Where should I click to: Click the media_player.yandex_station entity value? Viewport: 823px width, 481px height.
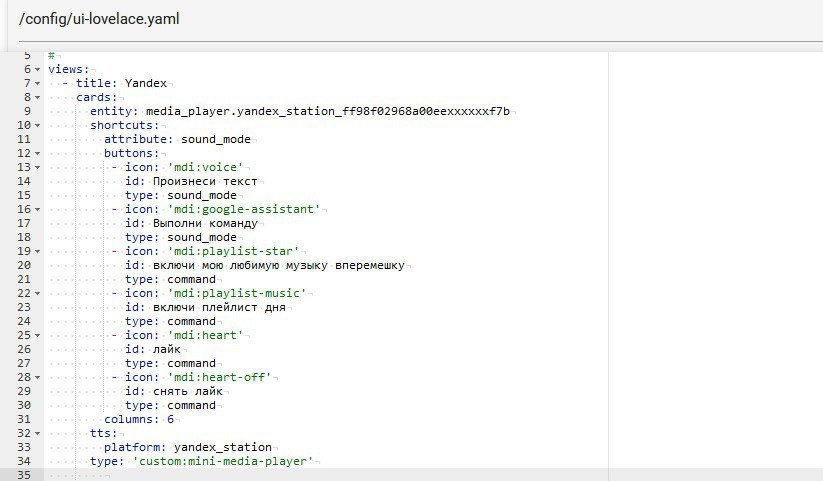[x=328, y=111]
